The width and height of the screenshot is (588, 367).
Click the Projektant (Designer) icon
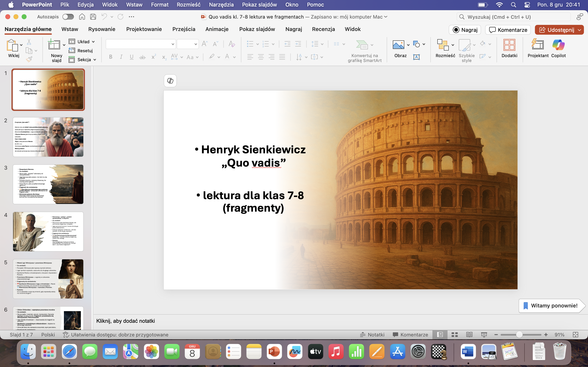click(538, 45)
